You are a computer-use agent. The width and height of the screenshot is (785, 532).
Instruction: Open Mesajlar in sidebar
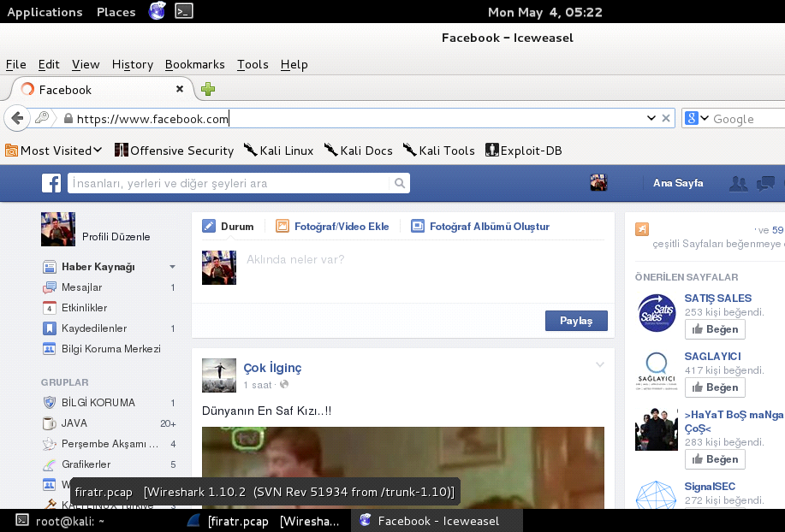pos(81,287)
